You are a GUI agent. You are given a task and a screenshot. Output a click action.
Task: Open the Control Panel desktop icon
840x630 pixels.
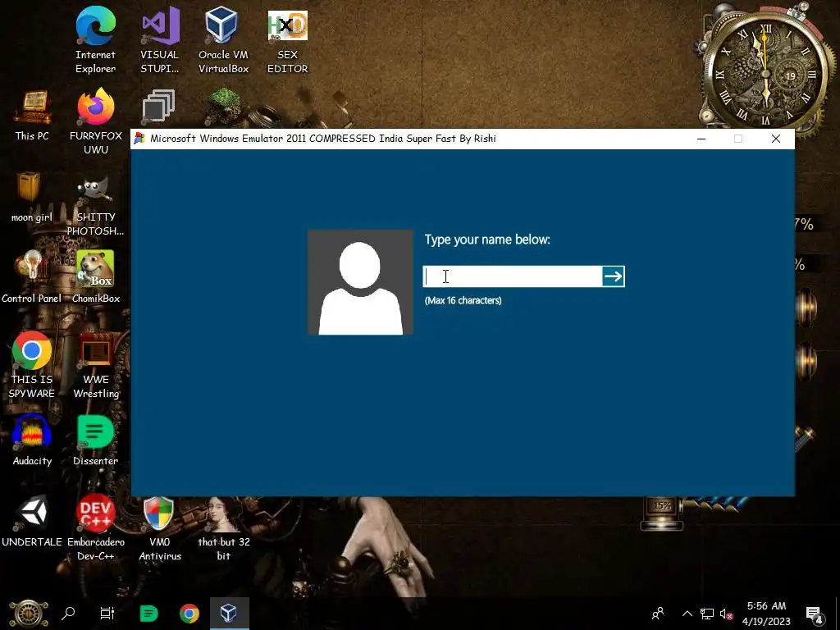(x=32, y=277)
